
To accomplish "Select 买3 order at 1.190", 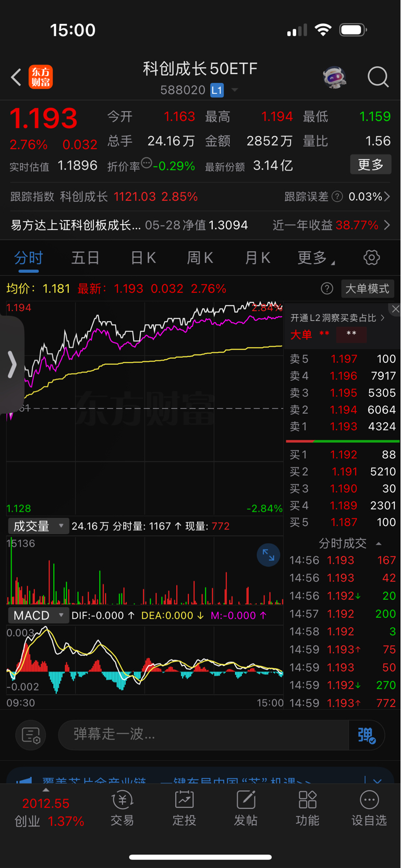I will [x=343, y=488].
